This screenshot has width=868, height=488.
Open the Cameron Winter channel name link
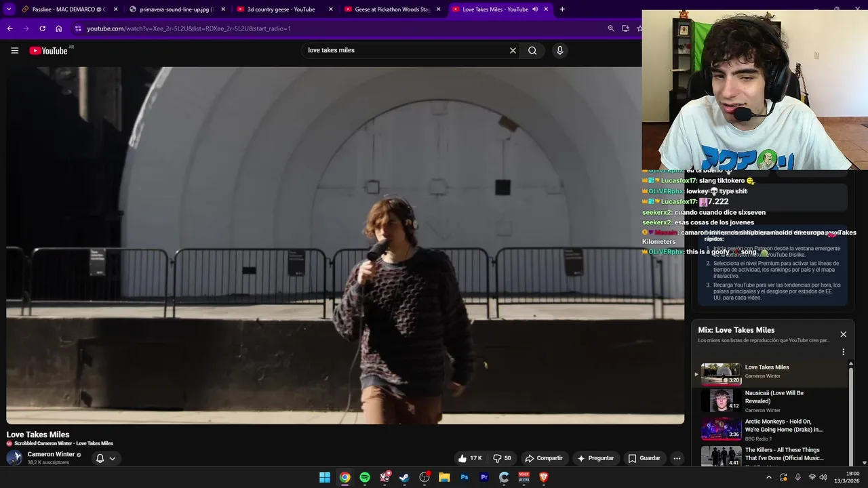pos(51,454)
